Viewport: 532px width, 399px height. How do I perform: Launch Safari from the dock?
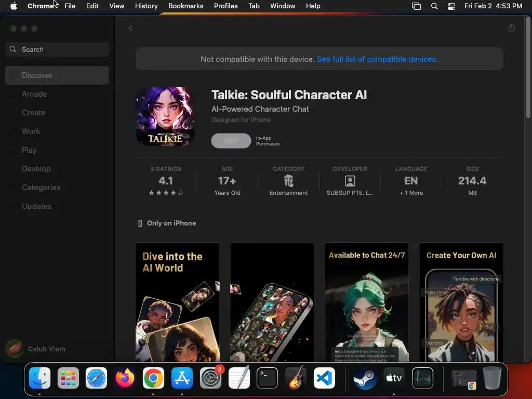pyautogui.click(x=96, y=378)
